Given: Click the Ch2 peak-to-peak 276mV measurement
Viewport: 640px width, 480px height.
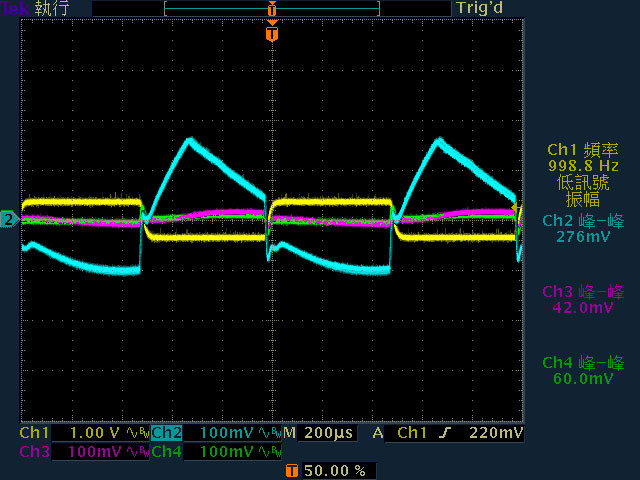Looking at the screenshot, I should point(583,229).
